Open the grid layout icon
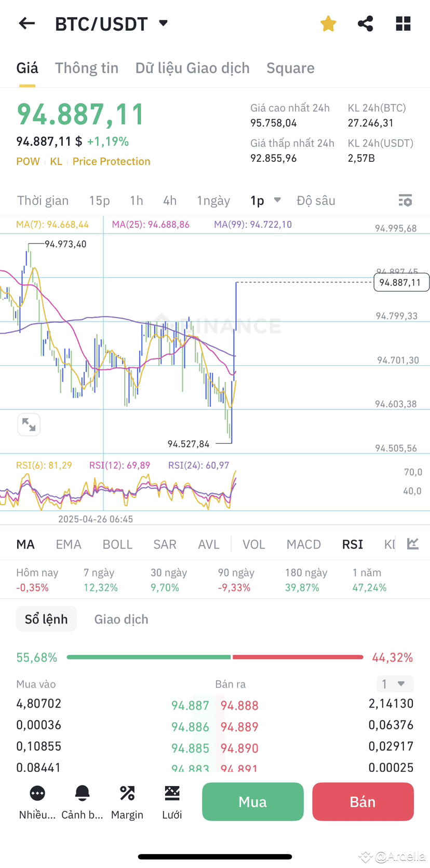 (x=403, y=23)
